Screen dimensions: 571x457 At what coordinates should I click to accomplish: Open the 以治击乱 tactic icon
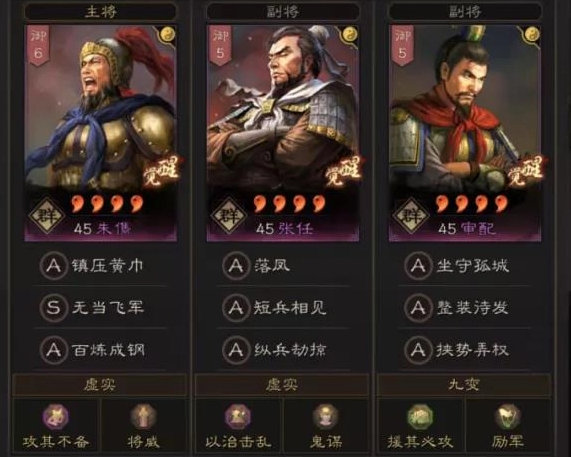point(237,416)
